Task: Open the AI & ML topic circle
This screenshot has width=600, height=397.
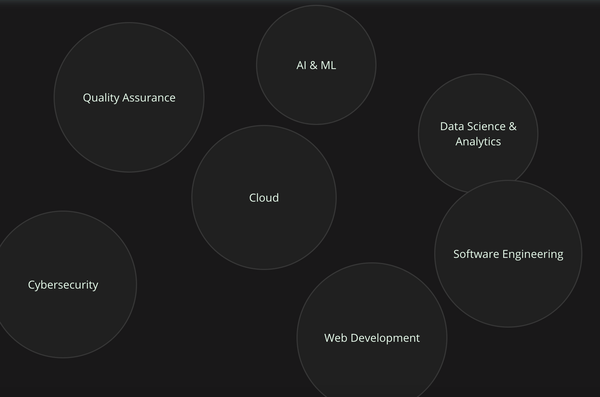Action: coord(316,65)
